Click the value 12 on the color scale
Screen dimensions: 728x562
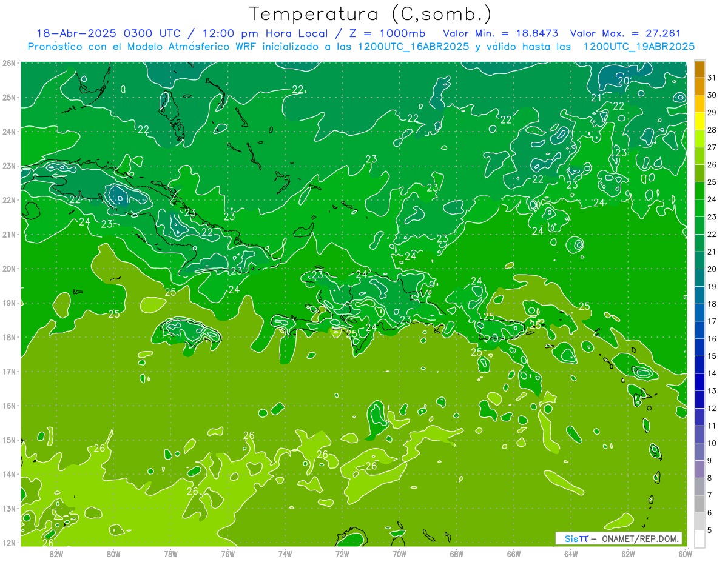coord(712,408)
